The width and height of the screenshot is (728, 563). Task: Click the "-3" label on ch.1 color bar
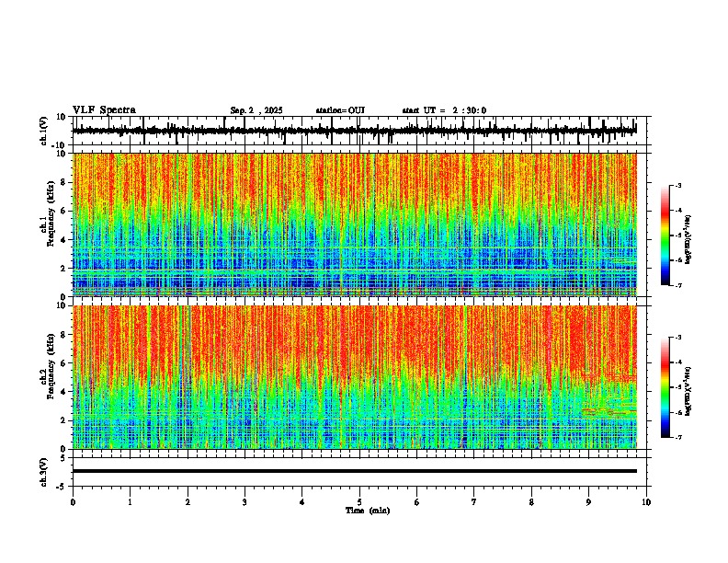[677, 185]
